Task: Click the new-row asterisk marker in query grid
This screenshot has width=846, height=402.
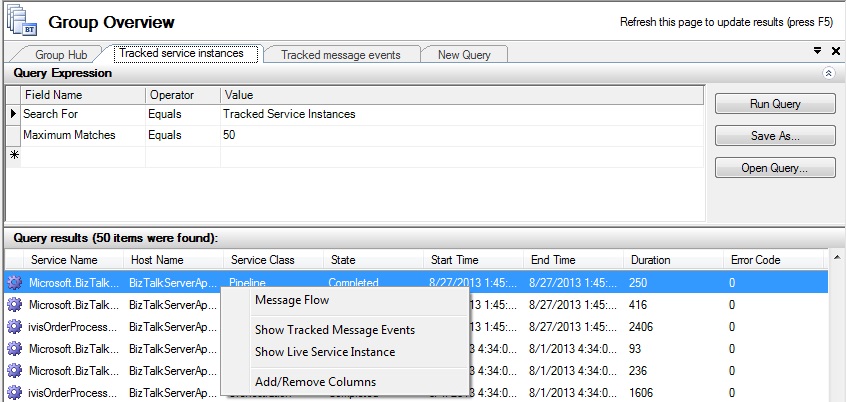Action: click(14, 155)
